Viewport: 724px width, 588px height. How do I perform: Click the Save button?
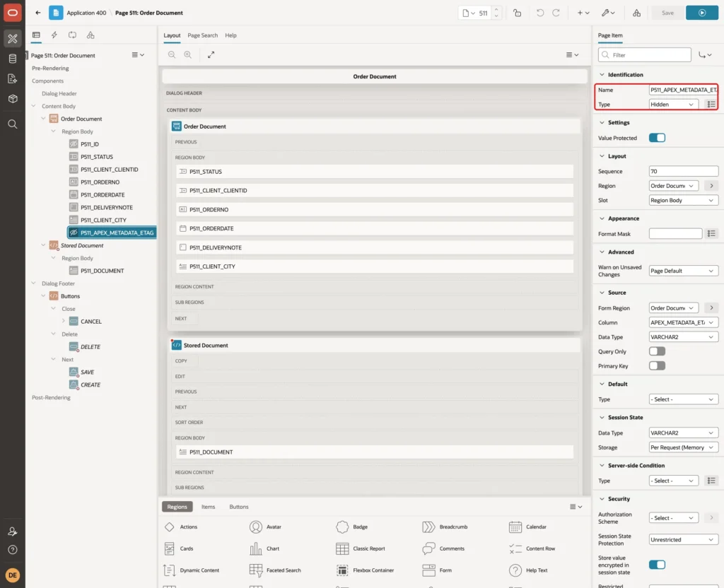pos(667,13)
